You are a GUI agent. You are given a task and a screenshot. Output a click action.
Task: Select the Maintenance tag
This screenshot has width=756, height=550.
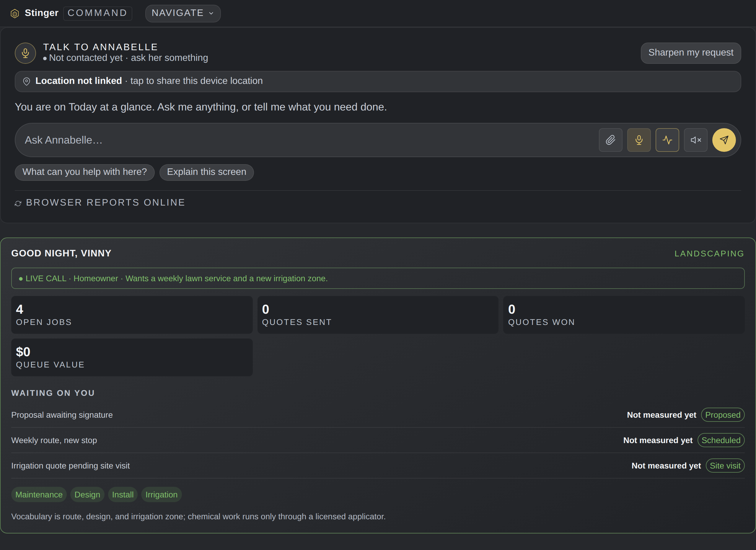[x=39, y=494]
